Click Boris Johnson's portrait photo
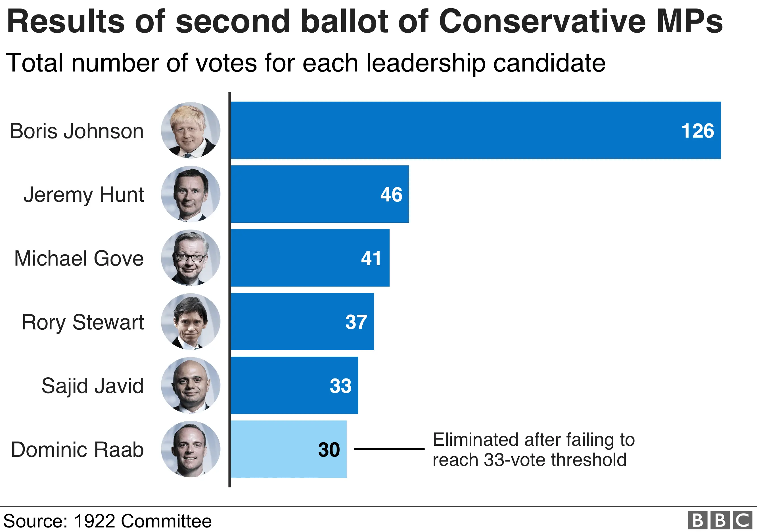This screenshot has height=532, width=757. tap(191, 130)
